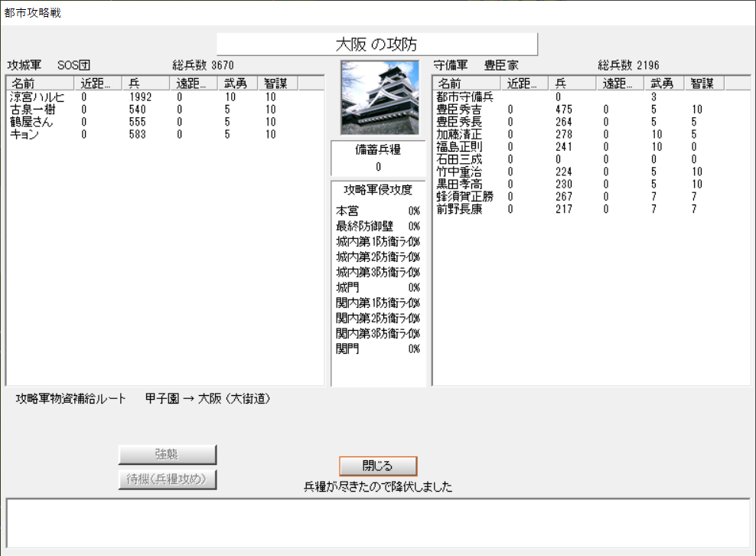Select the 石田三成 defender row

coord(459,159)
